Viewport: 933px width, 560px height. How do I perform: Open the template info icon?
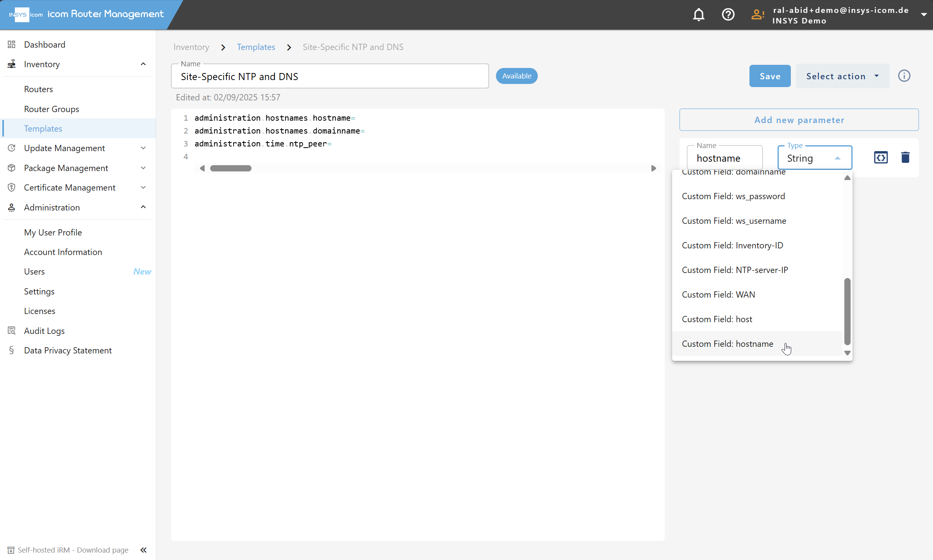point(904,76)
